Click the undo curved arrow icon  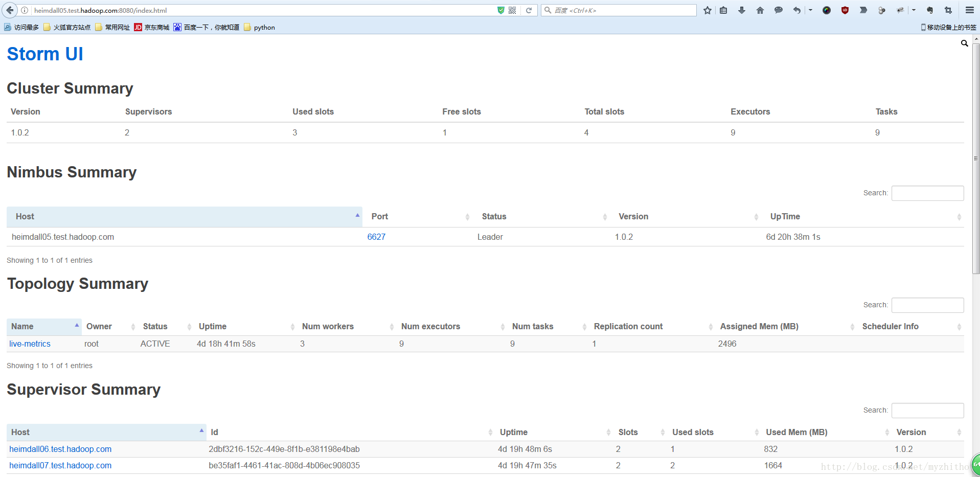coord(797,10)
